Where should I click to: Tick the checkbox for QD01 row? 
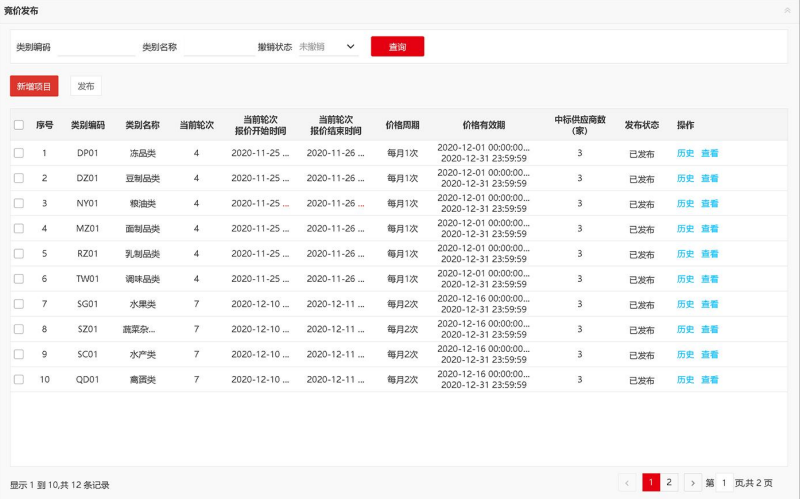pos(19,380)
